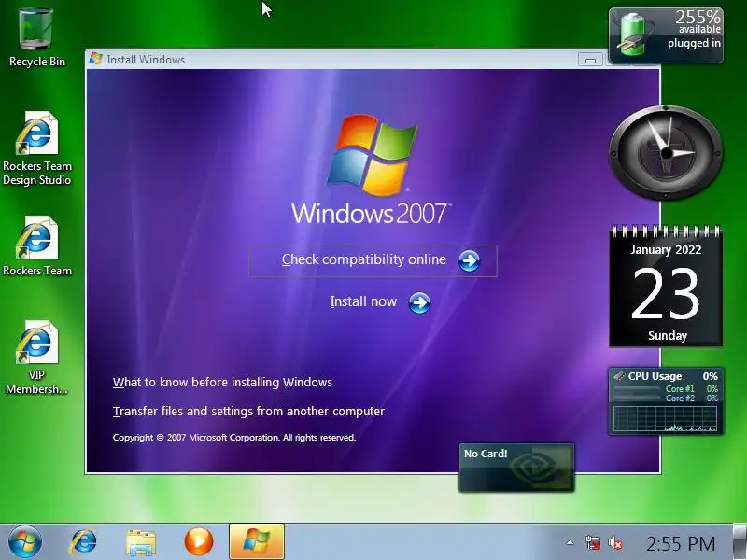Click the Sunday label on calendar gadget
This screenshot has width=747, height=560.
tap(668, 336)
